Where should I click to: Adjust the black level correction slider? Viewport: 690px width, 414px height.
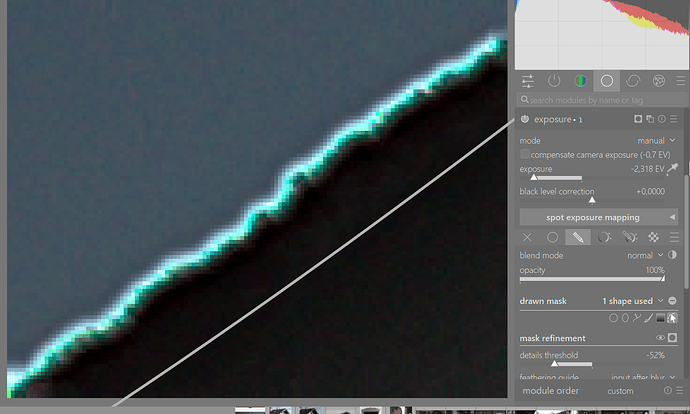coord(592,201)
